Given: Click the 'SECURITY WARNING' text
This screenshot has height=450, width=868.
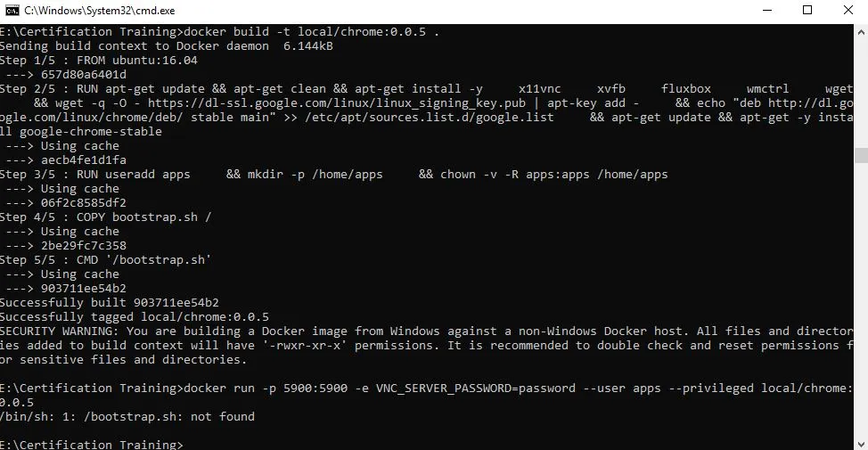Looking at the screenshot, I should point(59,331).
